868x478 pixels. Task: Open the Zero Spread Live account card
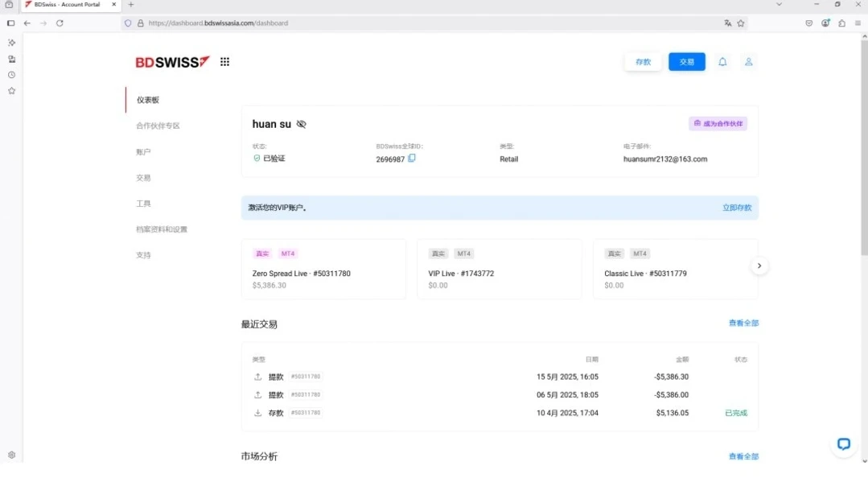323,269
